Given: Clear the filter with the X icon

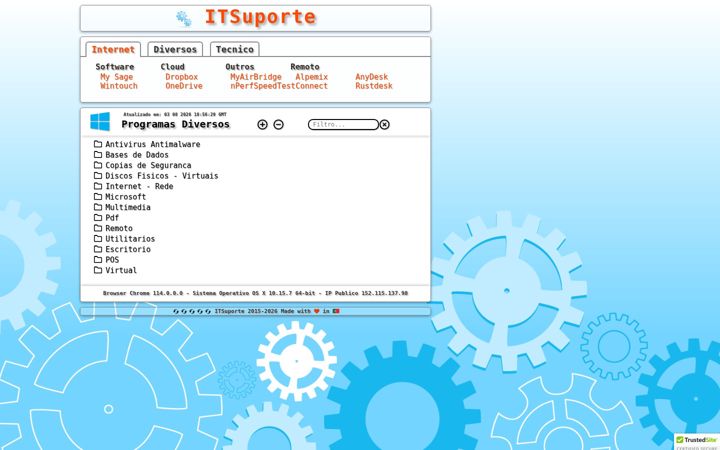Looking at the screenshot, I should [385, 124].
